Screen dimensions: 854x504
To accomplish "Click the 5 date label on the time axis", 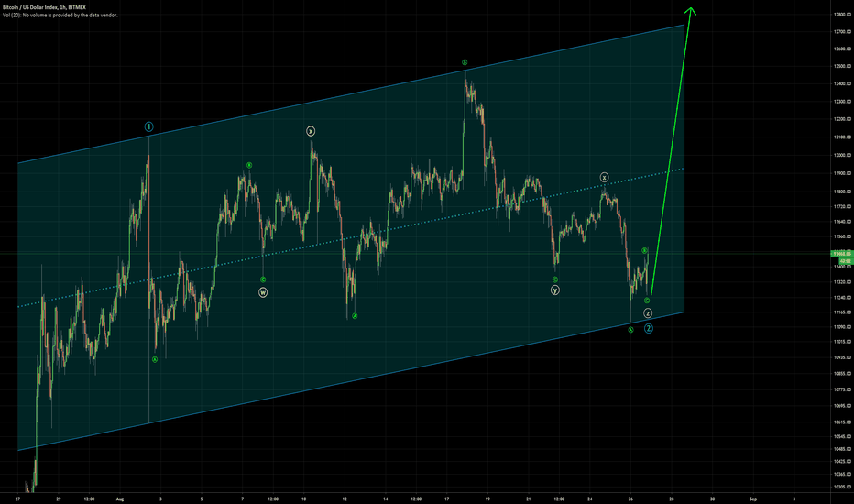I will tap(202, 499).
